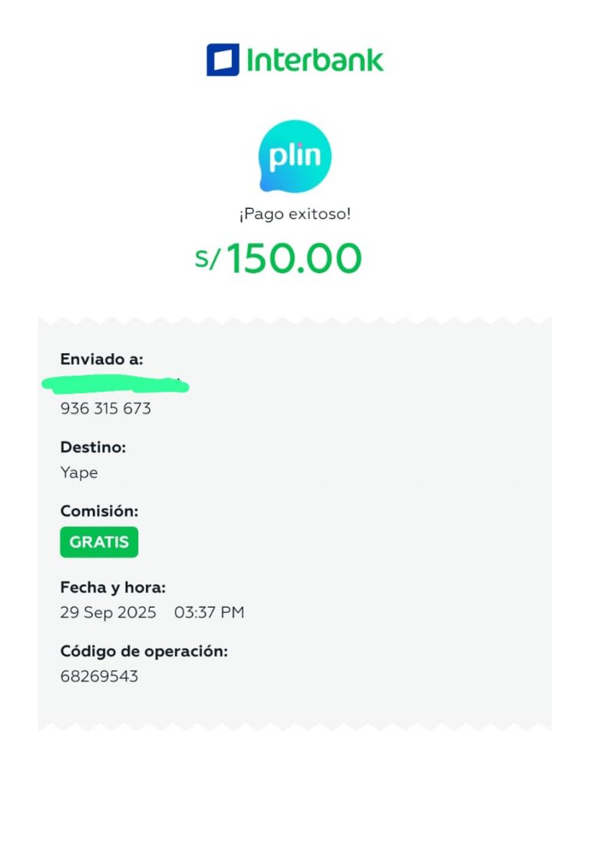The height and width of the screenshot is (868, 590).
Task: Click the Destino: label
Action: tap(93, 447)
